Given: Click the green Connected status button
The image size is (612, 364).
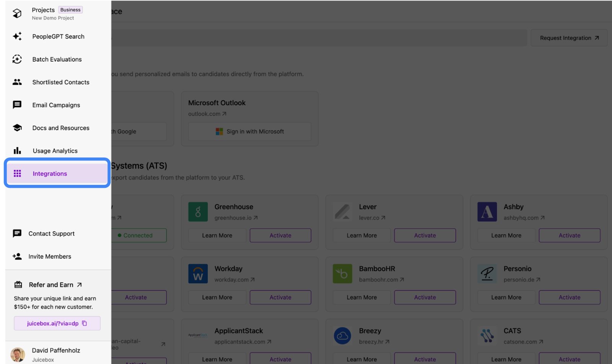Looking at the screenshot, I should pos(138,236).
